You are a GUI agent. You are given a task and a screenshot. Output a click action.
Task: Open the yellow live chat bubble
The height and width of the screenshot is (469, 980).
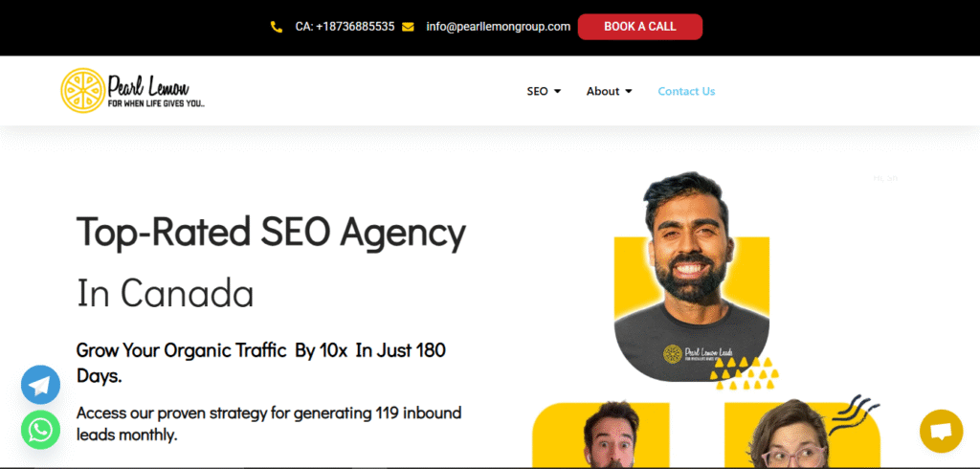pos(942,432)
